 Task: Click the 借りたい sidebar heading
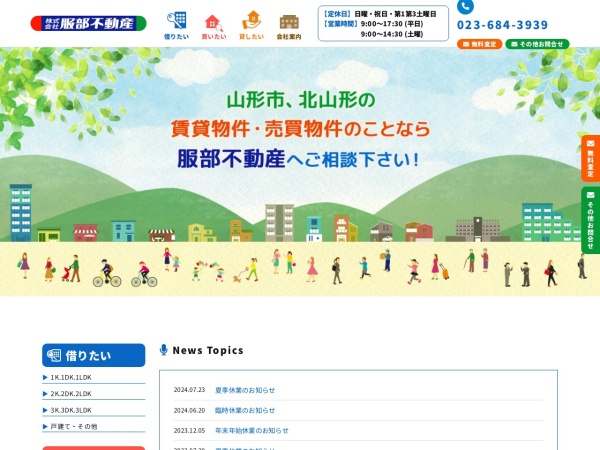[94, 355]
